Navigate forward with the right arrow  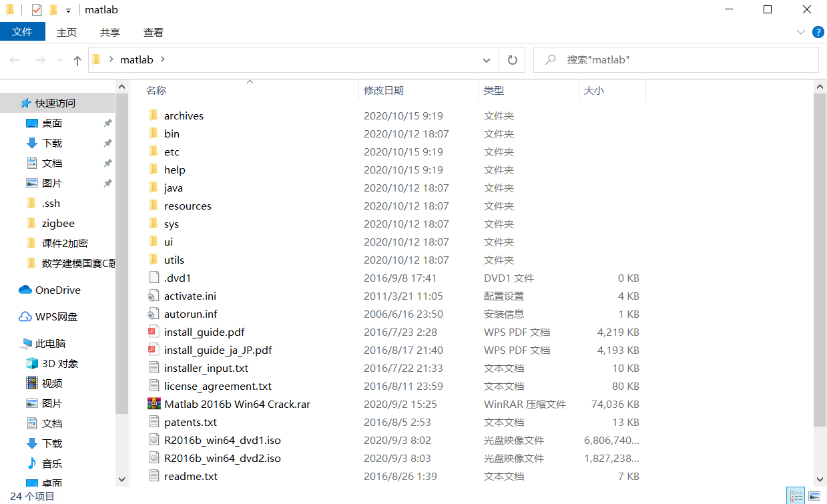click(40, 60)
